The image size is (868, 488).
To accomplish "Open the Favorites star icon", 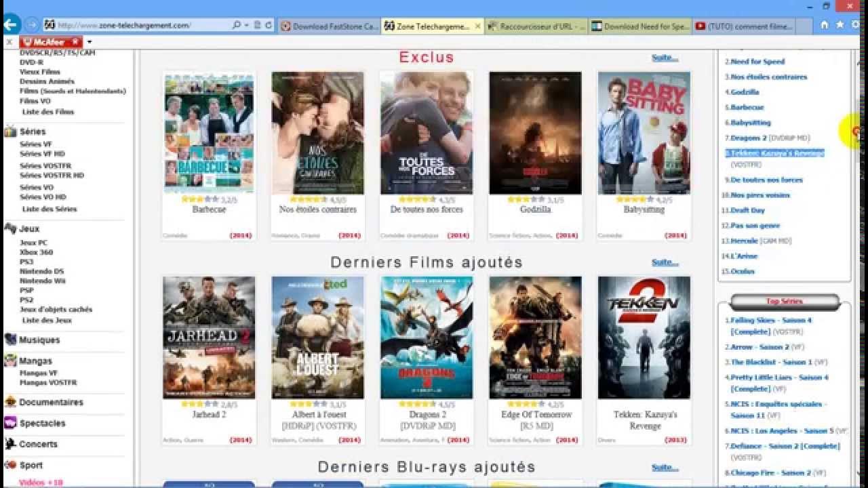I will click(840, 25).
